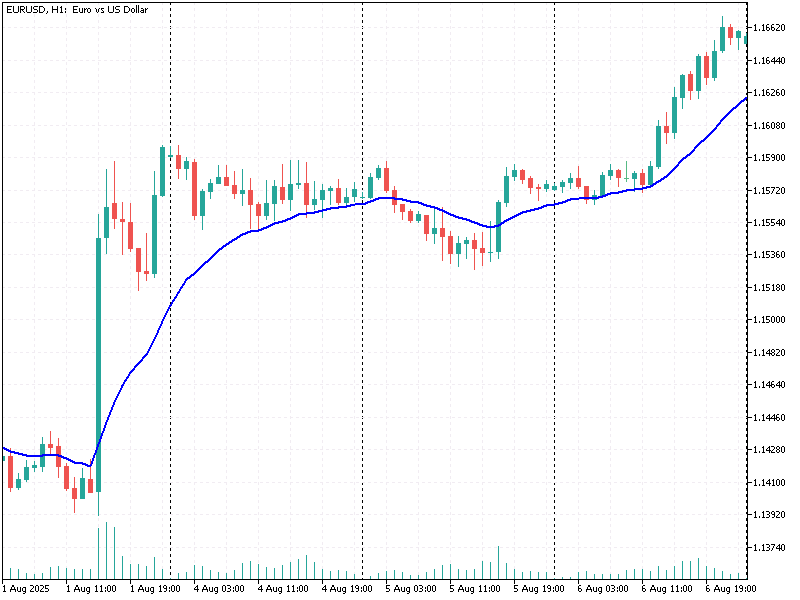Click the volume spike bar on 5 Aug
Image resolution: width=800 pixels, height=600 pixels.
[498, 562]
